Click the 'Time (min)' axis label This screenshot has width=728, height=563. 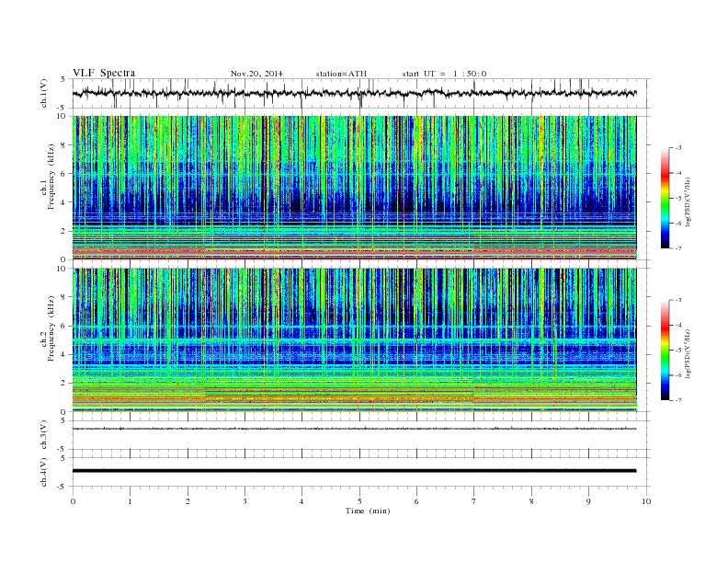pos(368,511)
